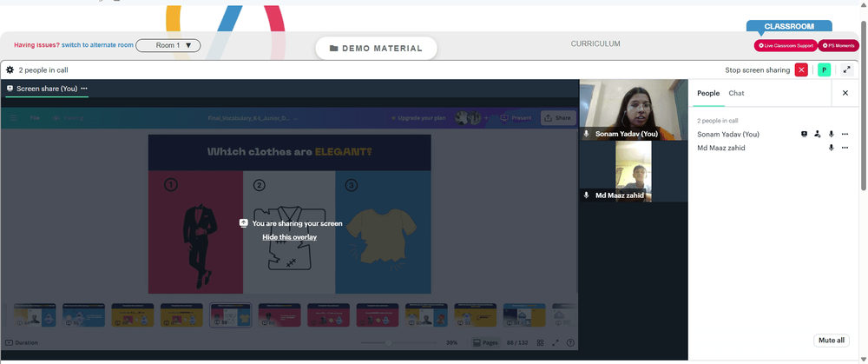This screenshot has width=868, height=364.
Task: Select page 89 thumbnail in filmstrip
Action: click(279, 314)
